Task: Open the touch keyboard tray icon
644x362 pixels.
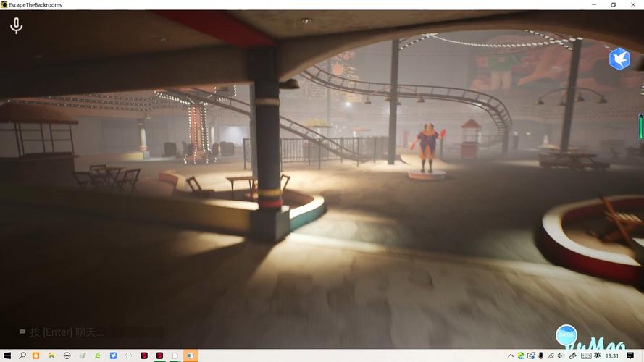Action: (x=586, y=355)
